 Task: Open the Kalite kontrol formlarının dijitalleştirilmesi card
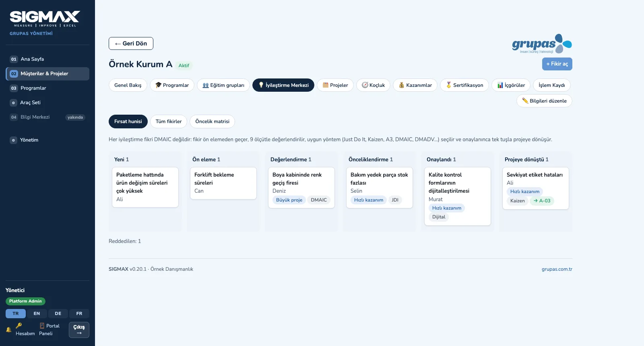(458, 196)
